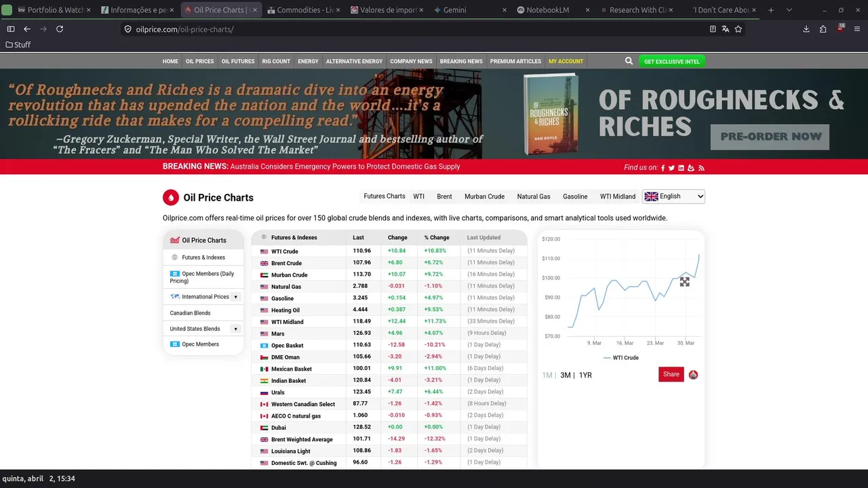Screen dimensions: 868x488
Task: Expand International Prices sidebar arrow
Action: pyautogui.click(x=235, y=297)
